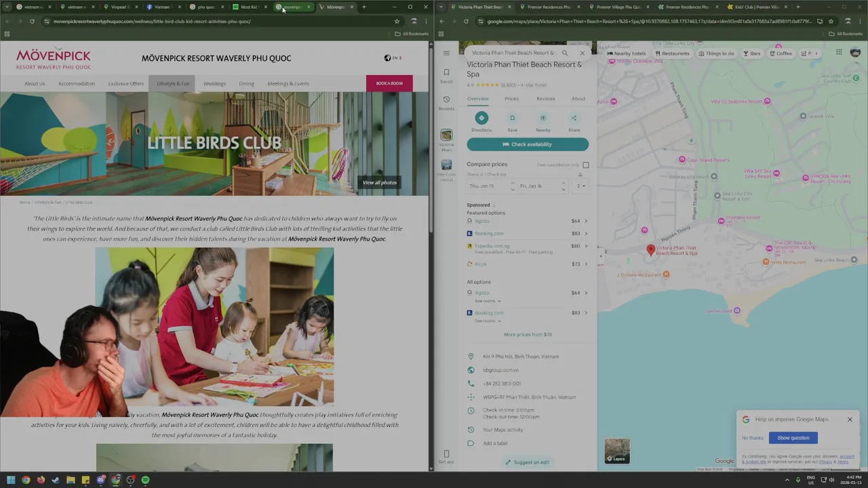Click the BOOK A ROOM button

pyautogui.click(x=389, y=83)
